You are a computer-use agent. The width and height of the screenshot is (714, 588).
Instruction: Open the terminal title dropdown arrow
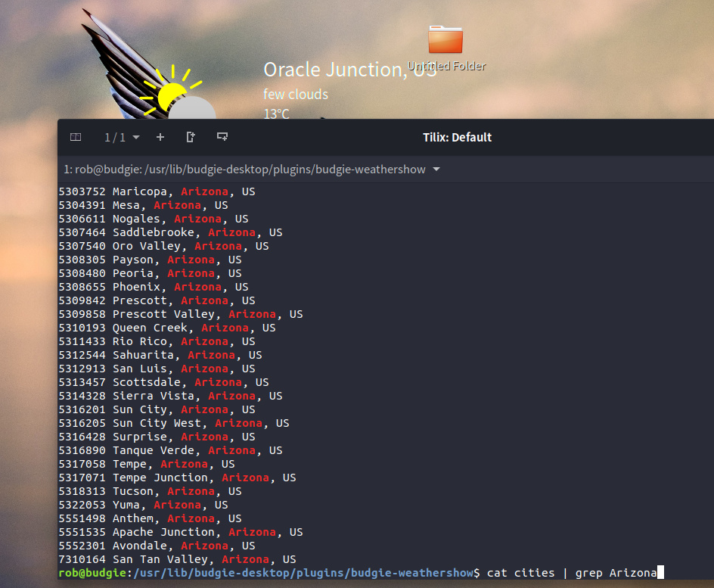coord(436,170)
